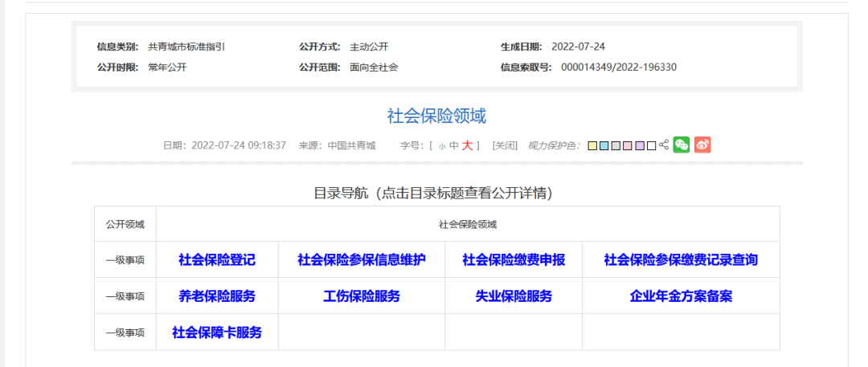This screenshot has width=868, height=367.
Task: Share the page via Weibo icon
Action: [702, 145]
